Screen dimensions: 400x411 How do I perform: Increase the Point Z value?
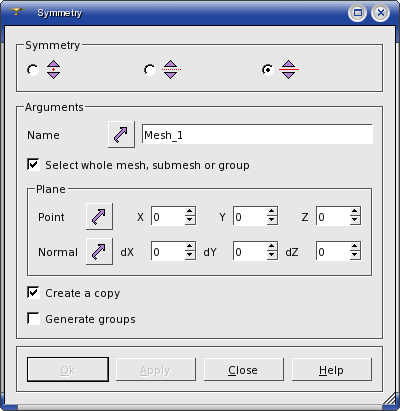point(354,212)
